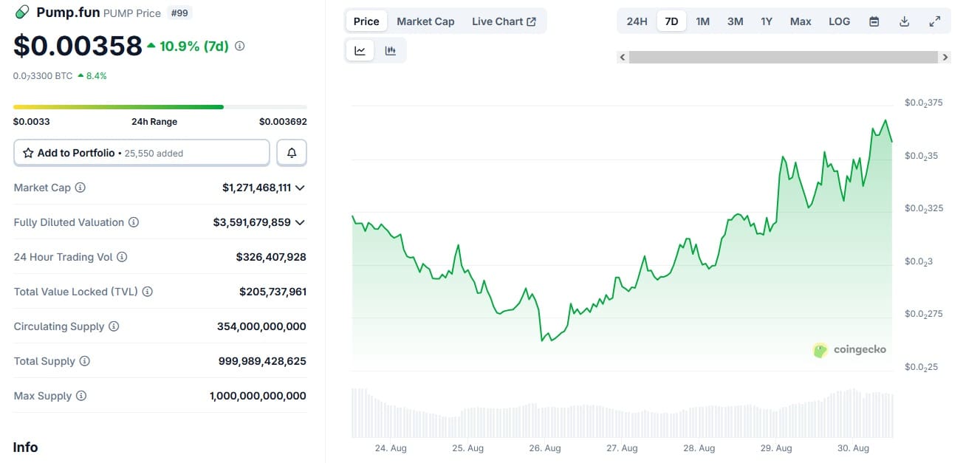Click the 24 Hour Trading Vol value $326,407,928
Image resolution: width=980 pixels, height=463 pixels.
point(271,257)
